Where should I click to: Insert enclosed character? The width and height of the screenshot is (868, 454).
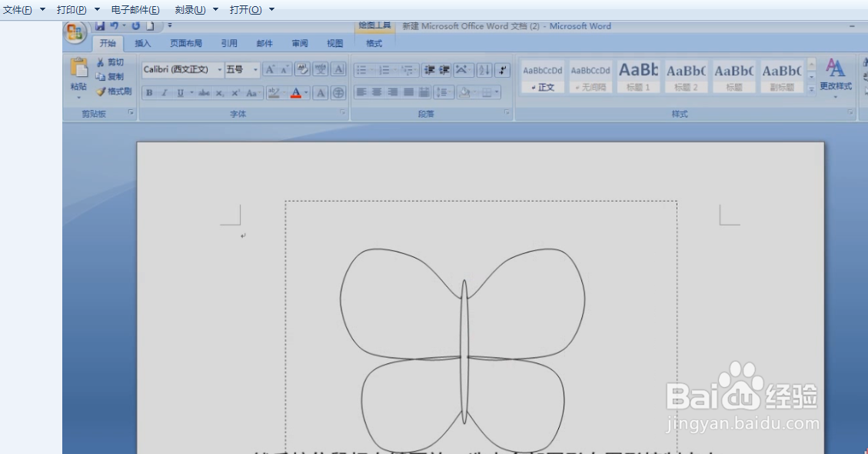pyautogui.click(x=338, y=92)
